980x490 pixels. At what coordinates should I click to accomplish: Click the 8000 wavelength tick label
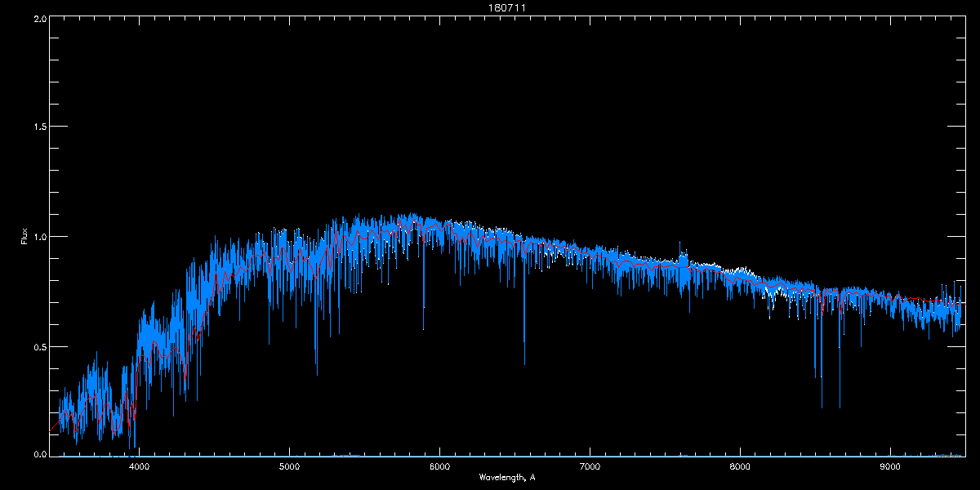[x=740, y=467]
